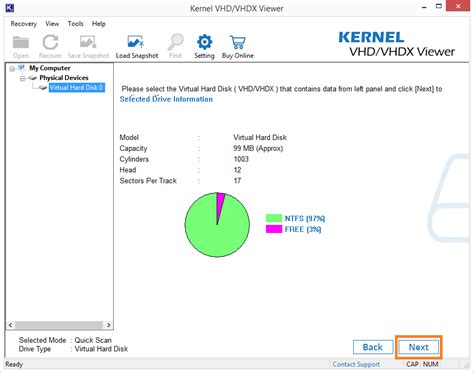Viewport: 474px width, 373px height.
Task: Select the Physical Devices tree label
Action: point(64,78)
